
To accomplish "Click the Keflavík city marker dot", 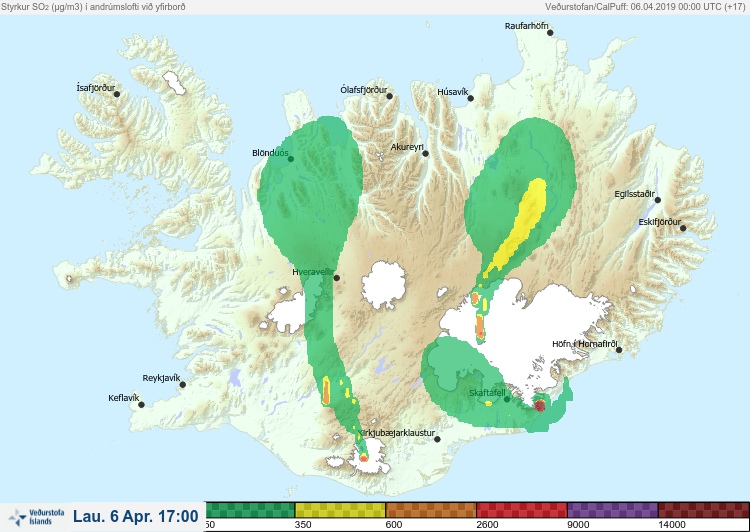I will [x=141, y=405].
